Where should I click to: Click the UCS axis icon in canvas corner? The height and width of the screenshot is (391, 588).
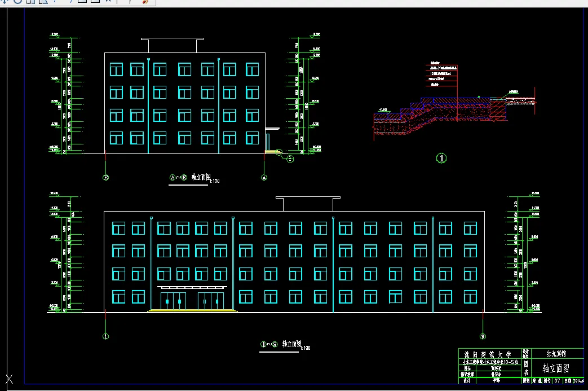10,379
